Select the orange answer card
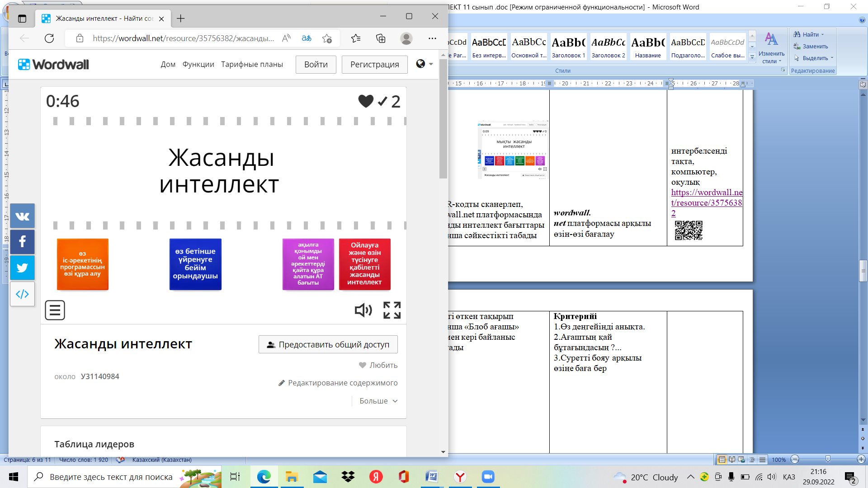This screenshot has height=488, width=868. pos(83,264)
